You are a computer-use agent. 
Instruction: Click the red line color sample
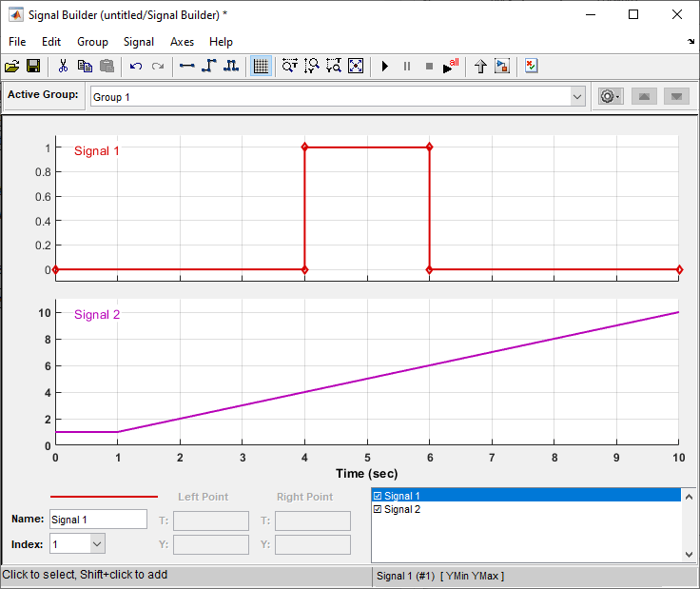tap(104, 496)
